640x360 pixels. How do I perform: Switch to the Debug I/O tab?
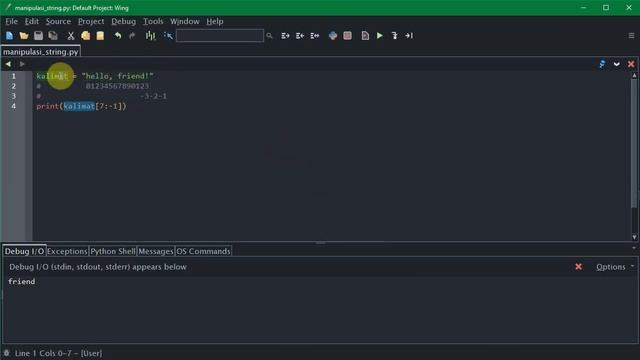[24, 251]
